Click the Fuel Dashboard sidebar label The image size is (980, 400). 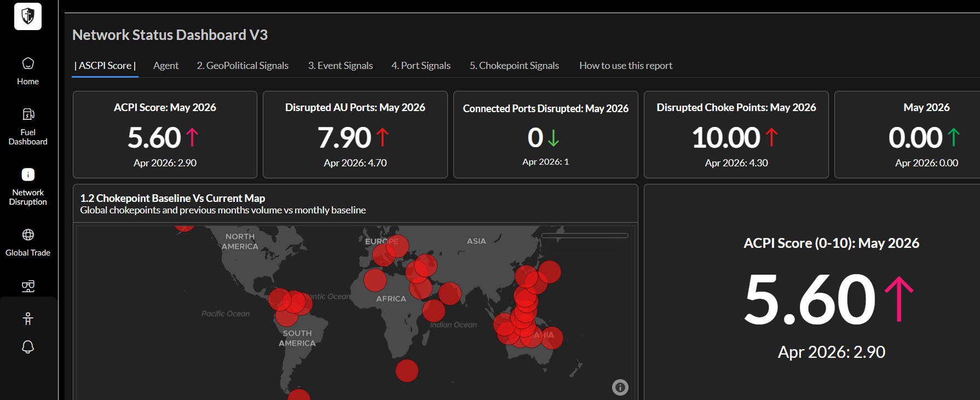click(28, 137)
